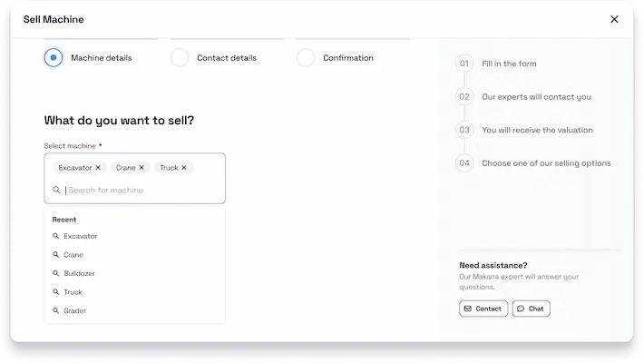The image size is (644, 363).
Task: Remove the Truck tag chip
Action: coord(184,167)
